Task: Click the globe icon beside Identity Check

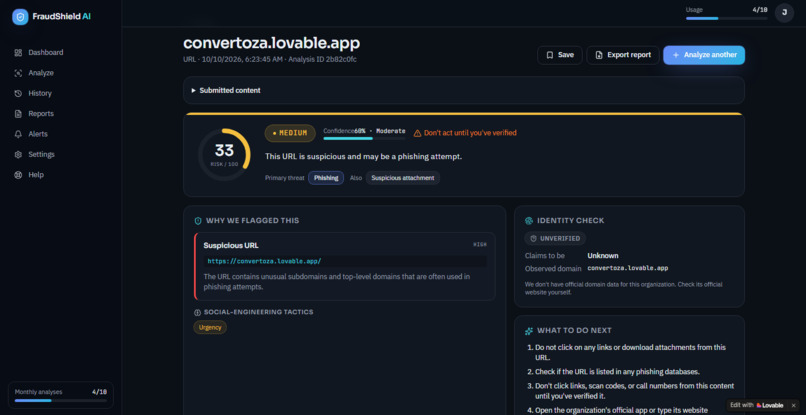Action: (529, 221)
